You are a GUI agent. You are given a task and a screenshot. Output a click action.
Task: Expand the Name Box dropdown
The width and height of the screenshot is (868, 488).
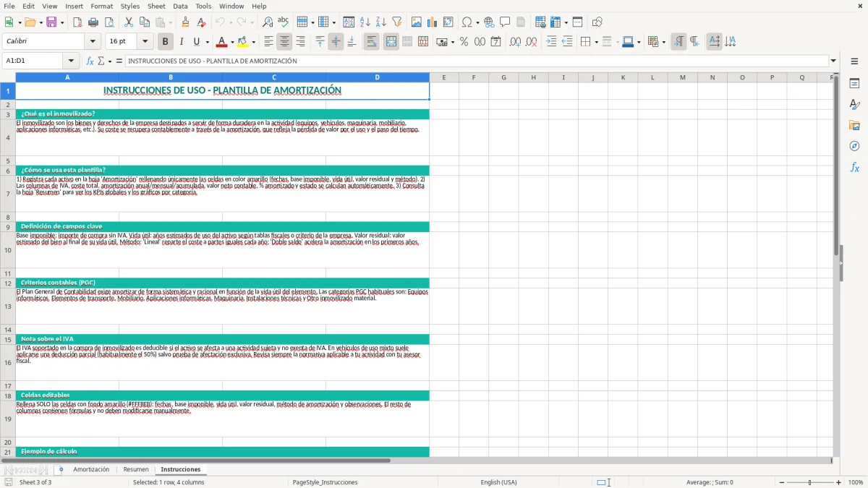(x=71, y=61)
